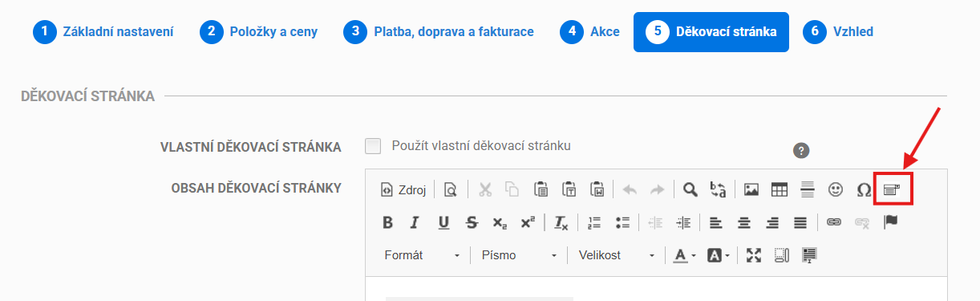The image size is (980, 301).
Task: Click the last icon in font row
Action: click(809, 255)
